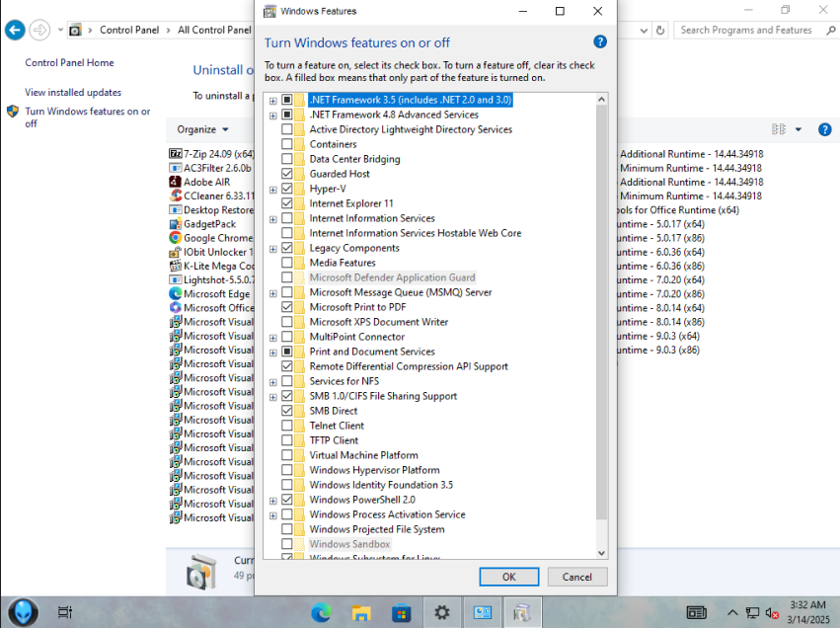Click the features list scroll down arrow
840x628 pixels.
pyautogui.click(x=601, y=553)
